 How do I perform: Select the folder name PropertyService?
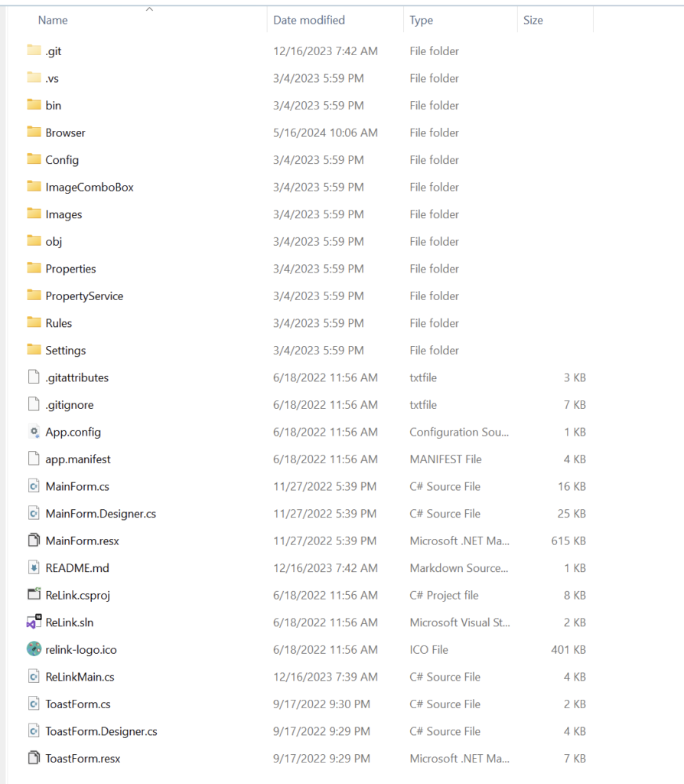point(84,296)
